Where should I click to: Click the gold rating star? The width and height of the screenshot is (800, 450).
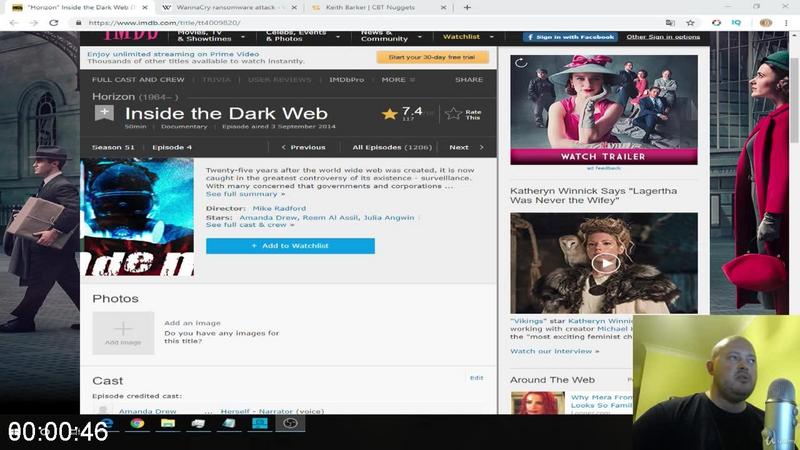(x=389, y=114)
